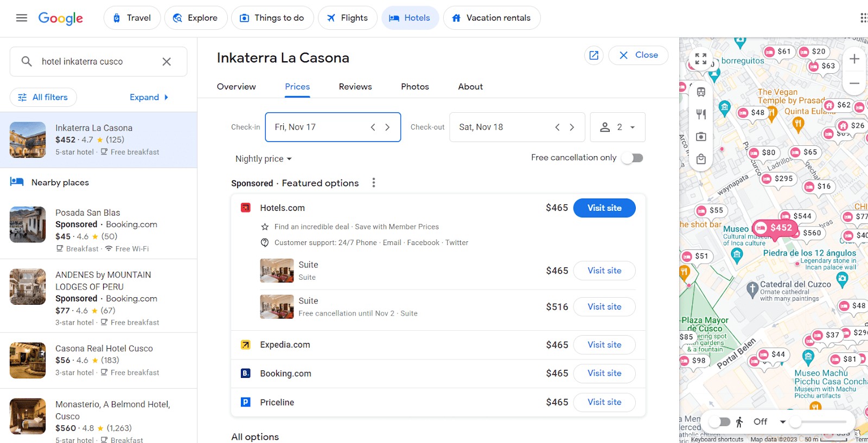Click the check-out date field
The image size is (868, 443).
[x=517, y=127]
